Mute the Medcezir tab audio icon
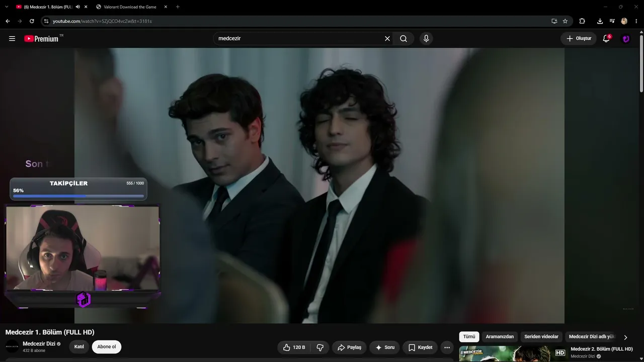The image size is (644, 362). pyautogui.click(x=77, y=7)
